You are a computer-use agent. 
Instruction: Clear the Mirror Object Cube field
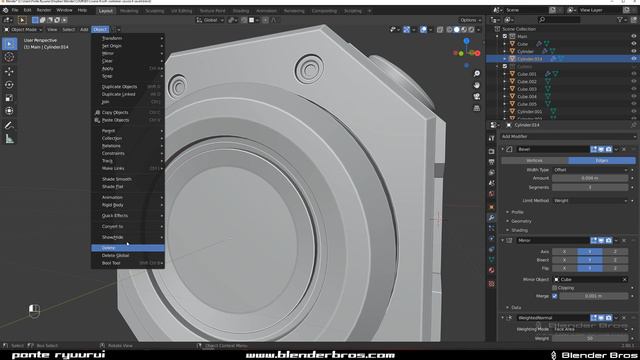[624, 280]
